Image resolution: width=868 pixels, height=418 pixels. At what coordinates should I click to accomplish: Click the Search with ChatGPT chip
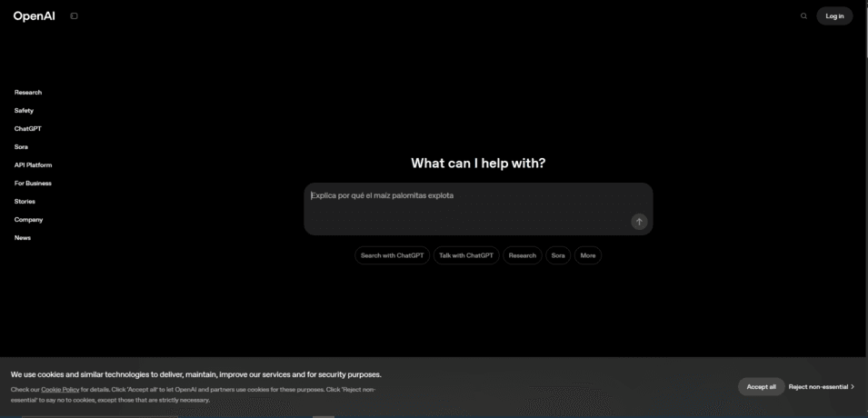point(392,255)
